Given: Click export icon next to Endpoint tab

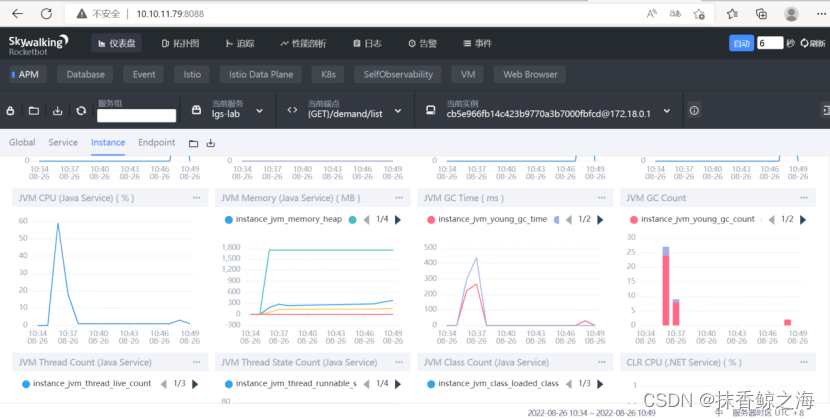Looking at the screenshot, I should coord(211,143).
